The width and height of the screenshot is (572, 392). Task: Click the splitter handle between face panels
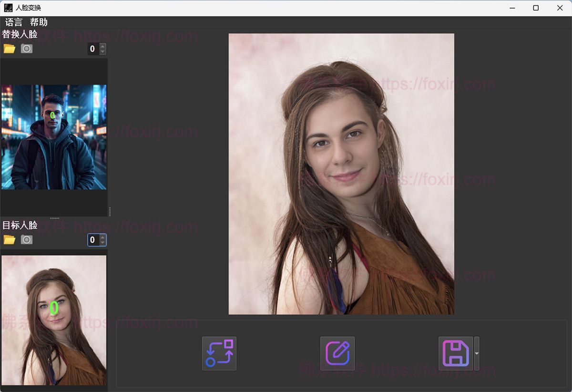(54, 218)
